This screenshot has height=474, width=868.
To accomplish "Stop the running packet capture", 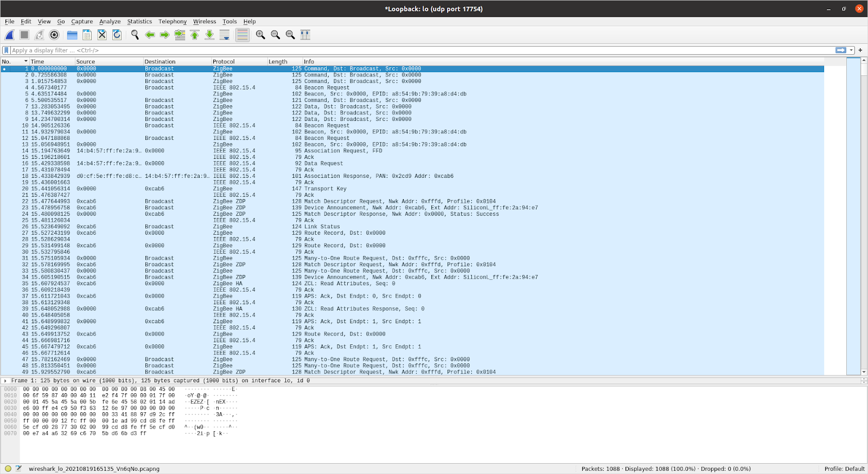I will pyautogui.click(x=24, y=35).
